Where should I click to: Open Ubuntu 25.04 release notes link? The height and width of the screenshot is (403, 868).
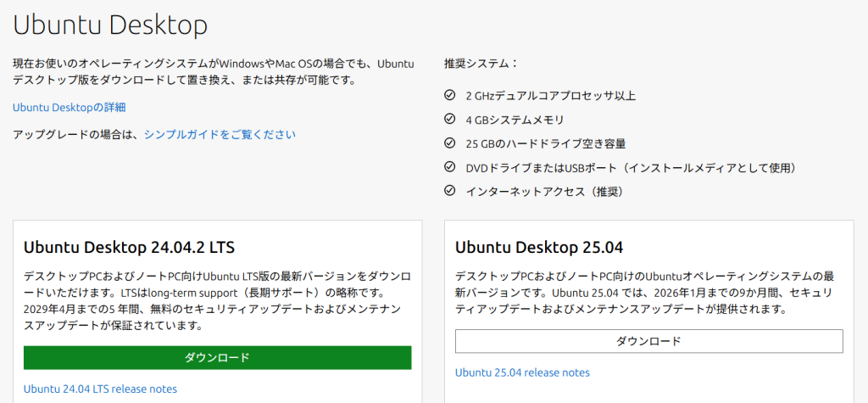pos(522,372)
